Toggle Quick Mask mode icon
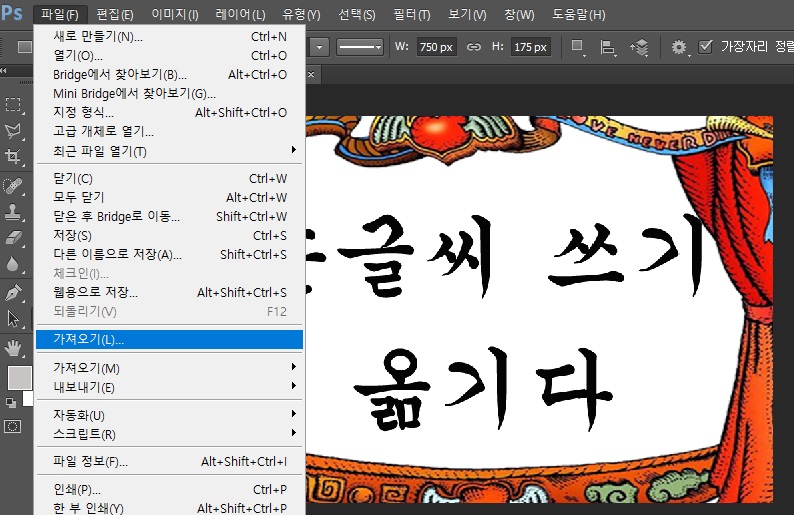Screen dimensions: 794x515 coord(13,426)
